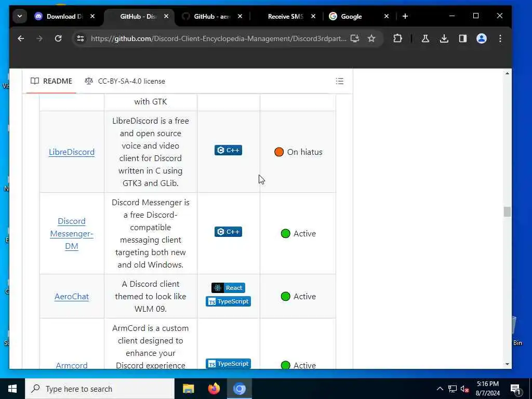Click the scrollbar up arrow

click(507, 73)
